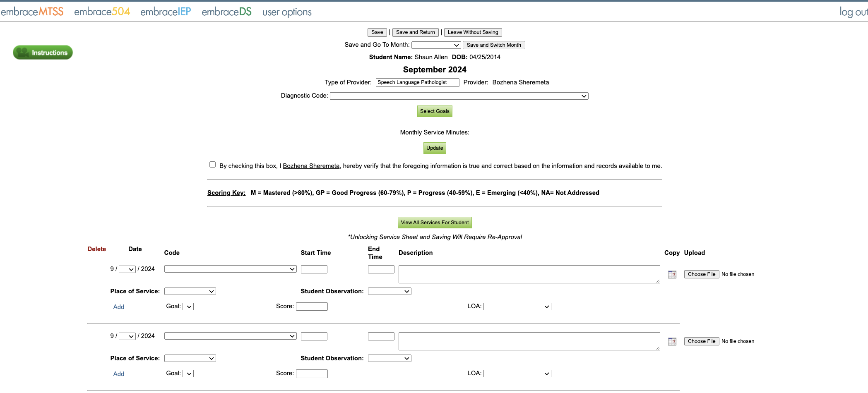Click Leave Without Saving

[473, 32]
